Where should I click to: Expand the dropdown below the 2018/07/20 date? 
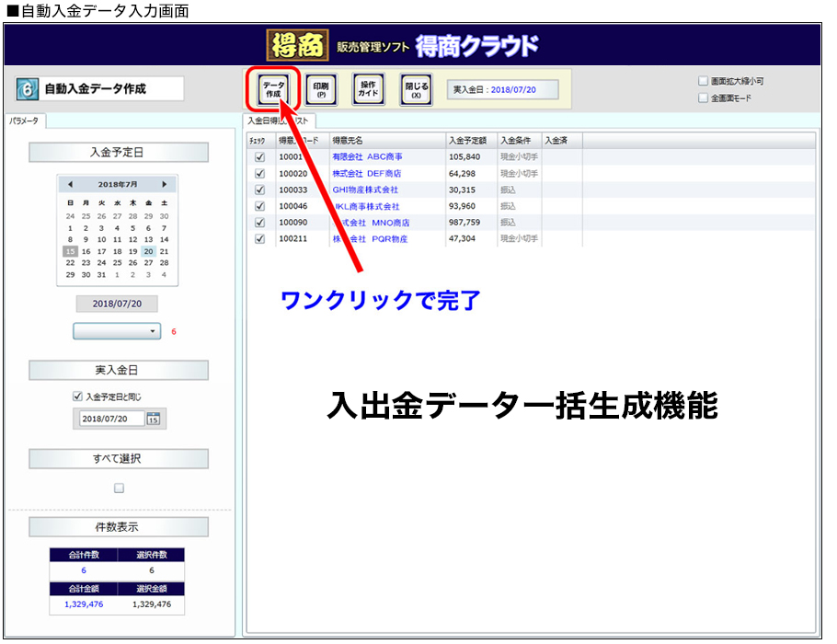117,331
